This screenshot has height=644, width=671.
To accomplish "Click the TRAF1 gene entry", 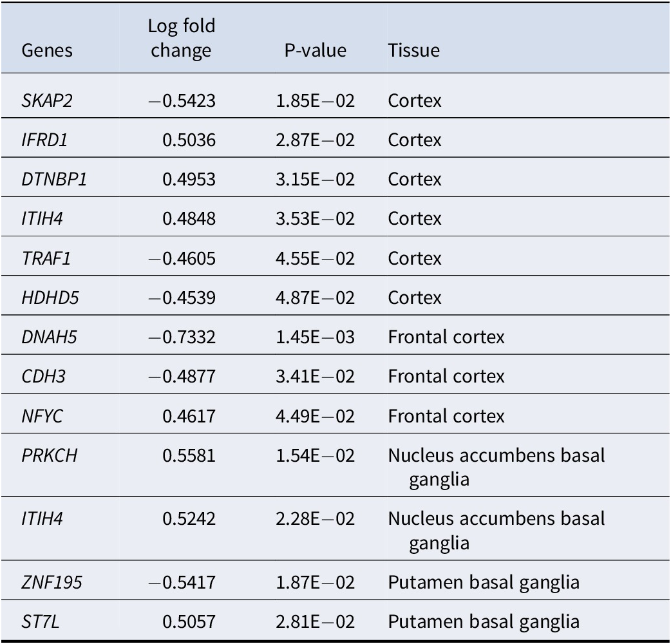I will [x=46, y=258].
